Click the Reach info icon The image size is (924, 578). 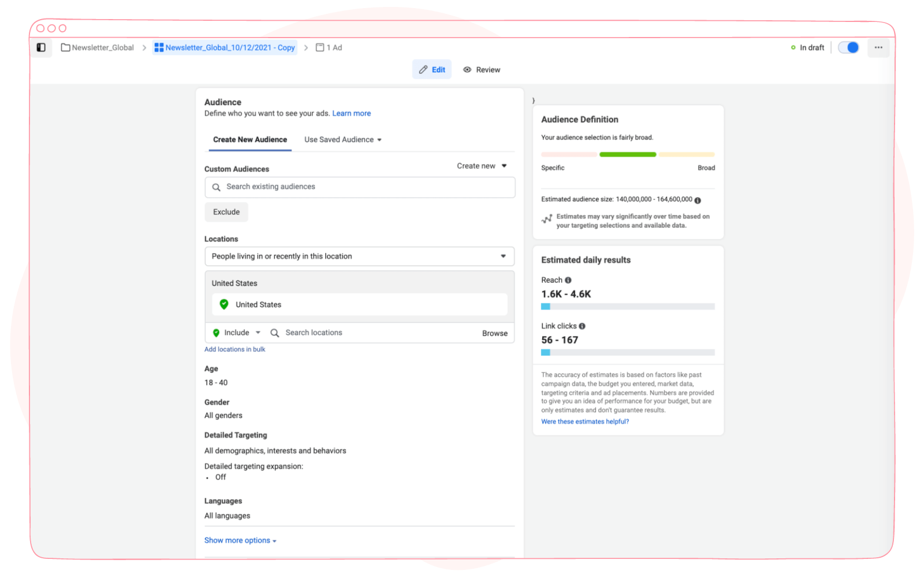pyautogui.click(x=568, y=280)
